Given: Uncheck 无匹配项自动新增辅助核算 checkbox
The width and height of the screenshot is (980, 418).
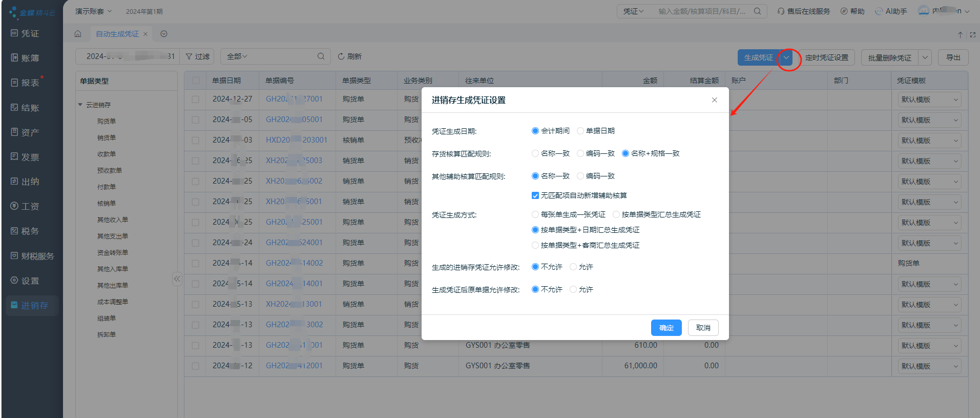Looking at the screenshot, I should pos(535,195).
